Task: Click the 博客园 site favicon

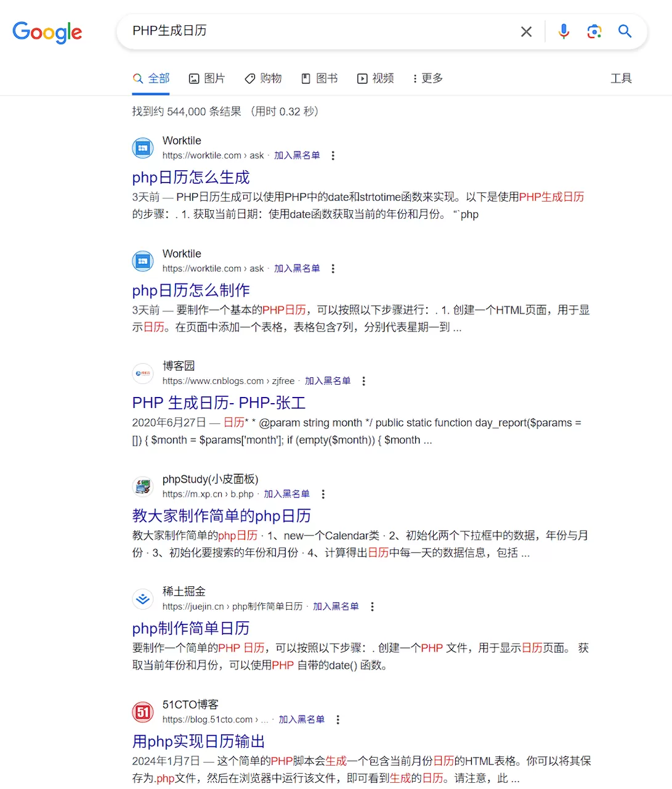Action: [x=142, y=373]
